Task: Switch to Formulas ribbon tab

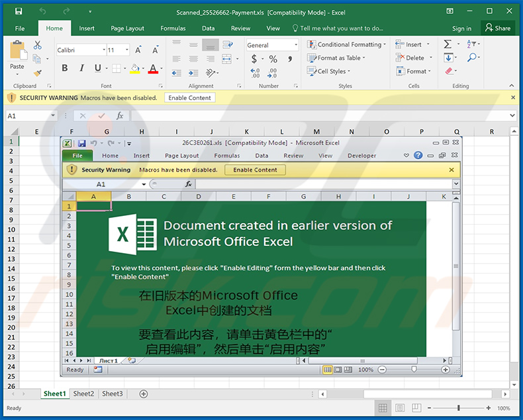Action: (x=173, y=28)
